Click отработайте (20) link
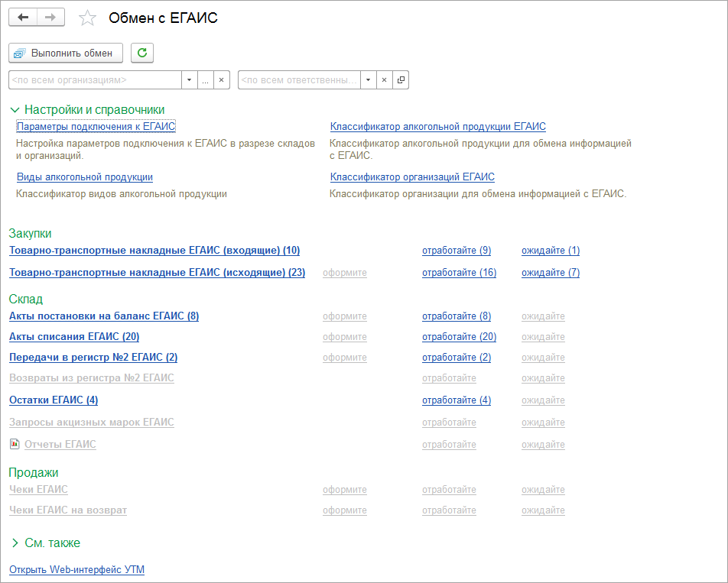 [459, 337]
